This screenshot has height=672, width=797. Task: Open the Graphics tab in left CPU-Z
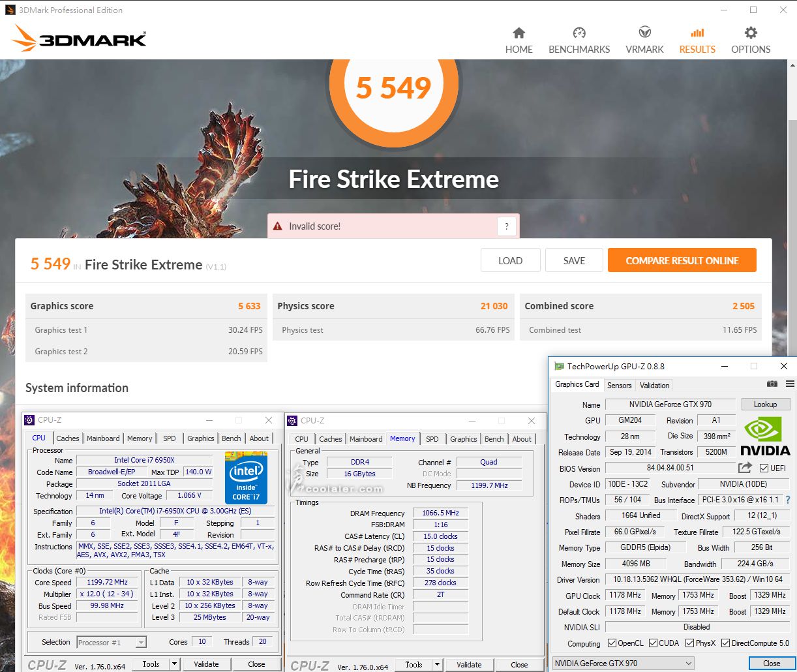(x=200, y=438)
